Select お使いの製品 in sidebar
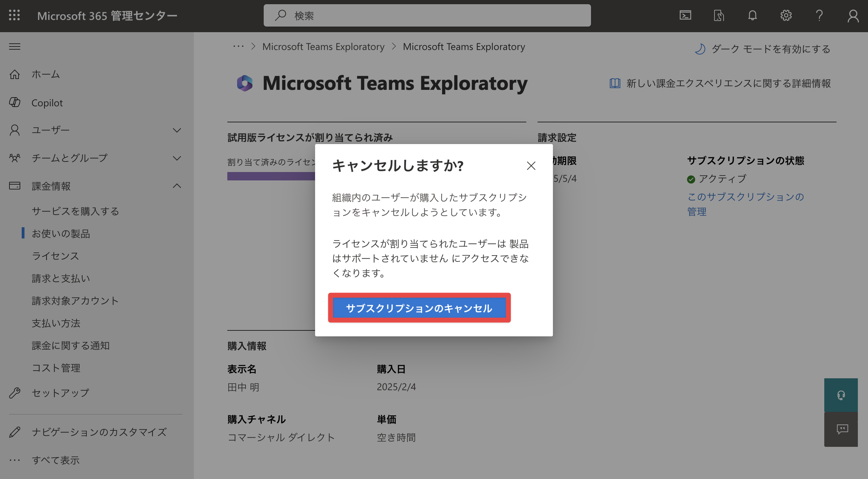This screenshot has width=868, height=479. point(61,234)
